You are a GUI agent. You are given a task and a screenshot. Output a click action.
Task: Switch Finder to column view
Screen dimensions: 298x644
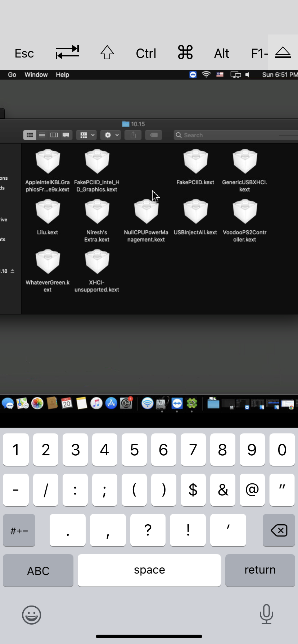[54, 135]
